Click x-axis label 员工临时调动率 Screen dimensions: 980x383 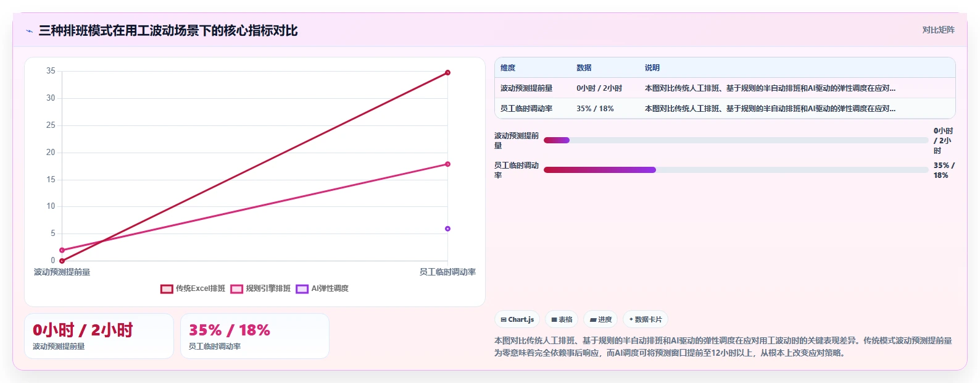[447, 272]
